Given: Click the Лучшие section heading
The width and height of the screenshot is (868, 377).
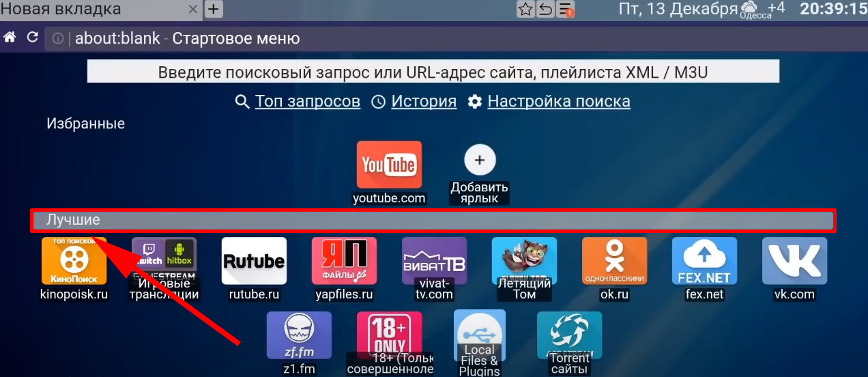Looking at the screenshot, I should [x=73, y=220].
